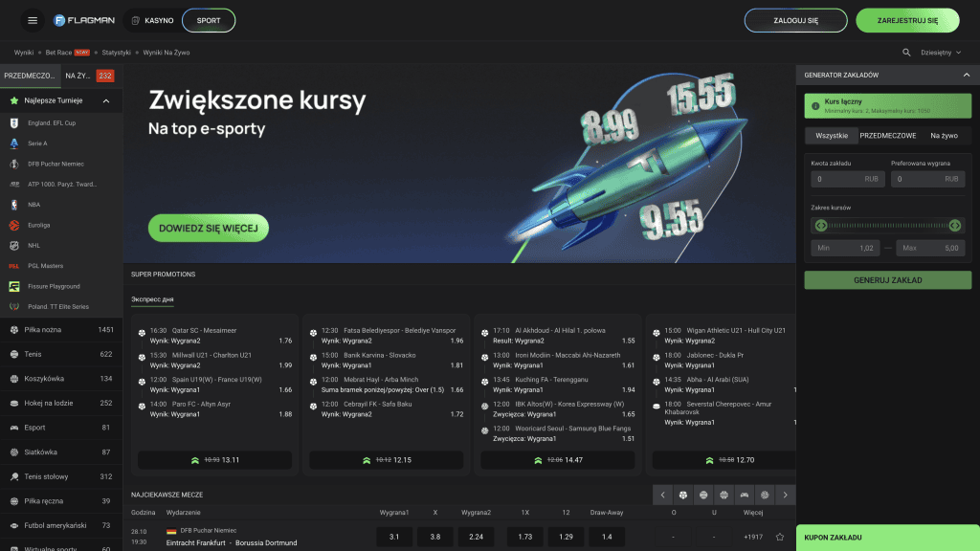Image resolution: width=980 pixels, height=551 pixels.
Task: Open the hamburger main menu
Action: point(33,20)
